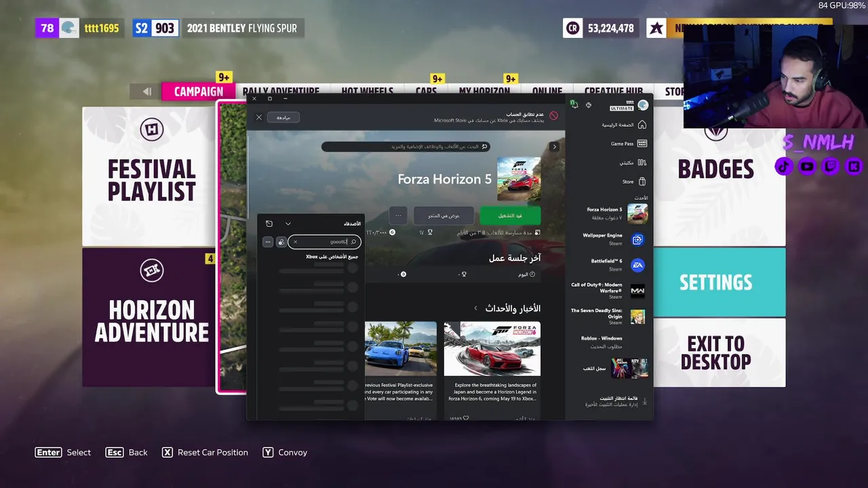
Task: Dismiss the account mismatch banner
Action: pos(258,117)
